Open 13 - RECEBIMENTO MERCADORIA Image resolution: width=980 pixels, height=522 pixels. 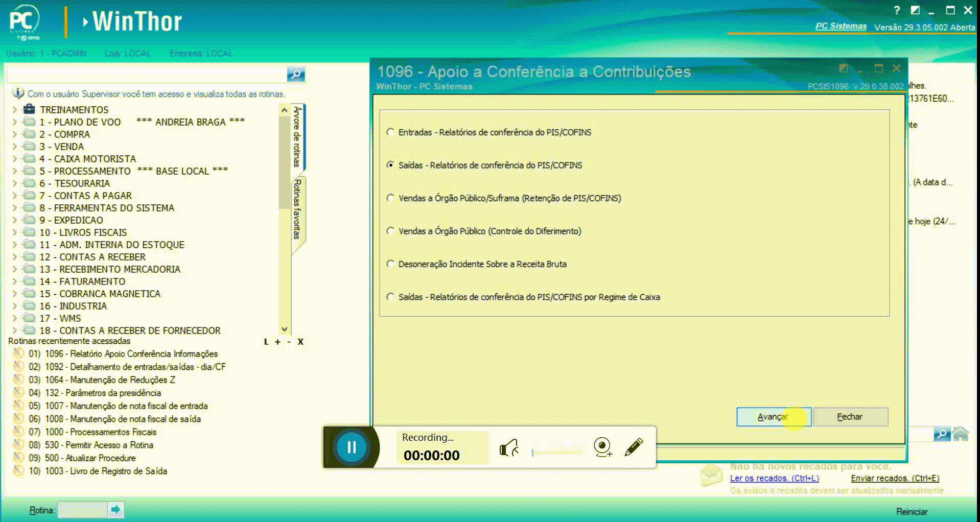click(x=110, y=269)
